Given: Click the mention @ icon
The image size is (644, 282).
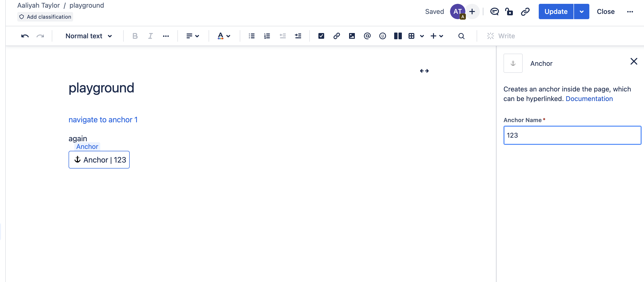Looking at the screenshot, I should click(367, 36).
